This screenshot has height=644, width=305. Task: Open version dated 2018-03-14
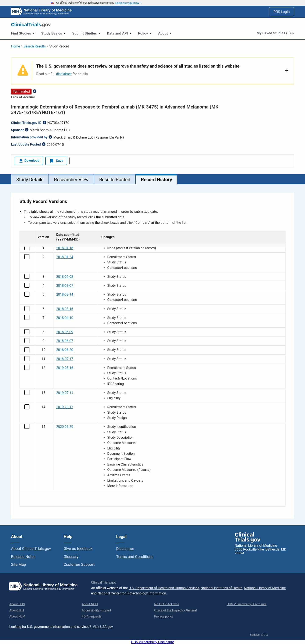65,294
